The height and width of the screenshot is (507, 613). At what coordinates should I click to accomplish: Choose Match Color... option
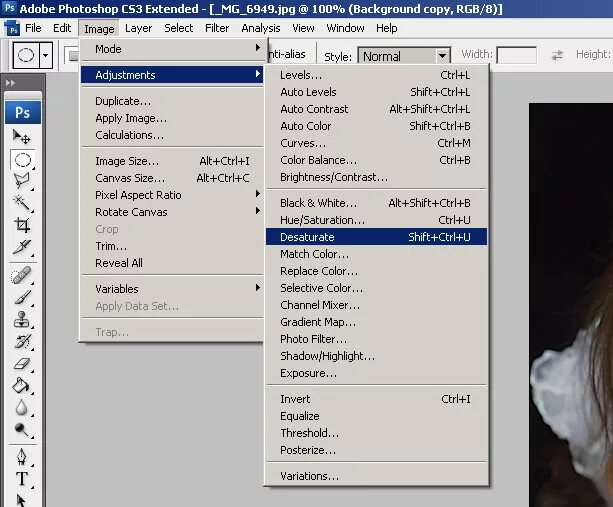[376, 254]
